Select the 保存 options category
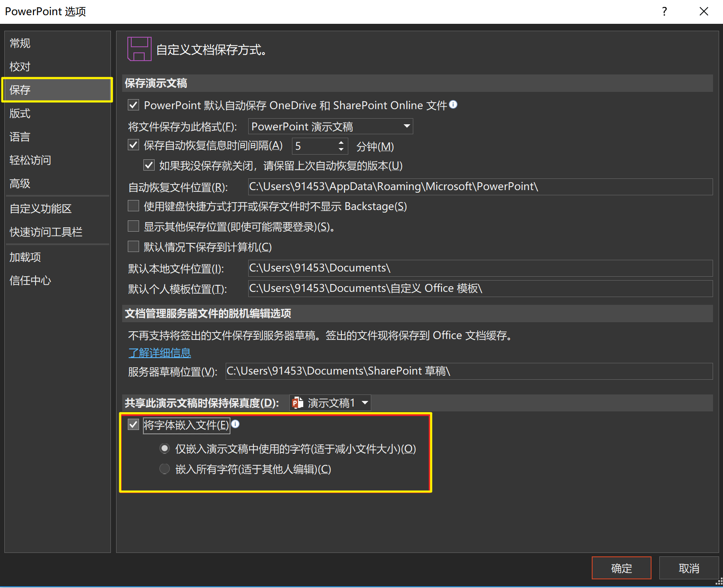The image size is (723, 588). click(x=57, y=90)
